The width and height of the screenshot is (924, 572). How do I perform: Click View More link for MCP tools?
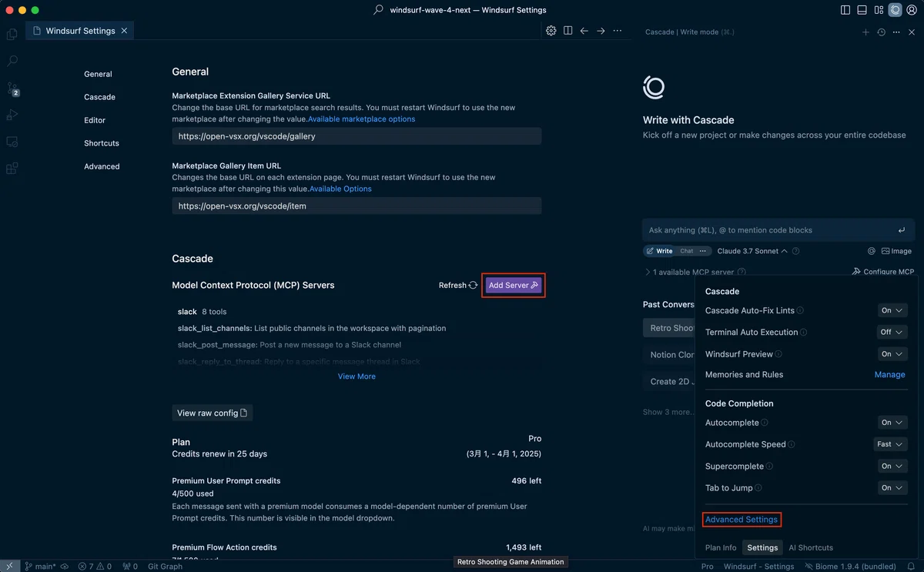click(x=357, y=376)
